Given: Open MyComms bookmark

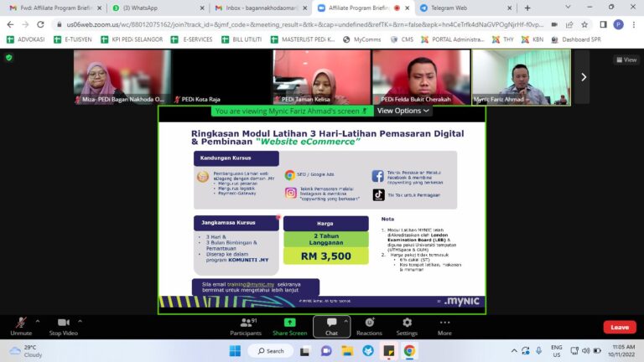Looking at the screenshot, I should pyautogui.click(x=362, y=39).
